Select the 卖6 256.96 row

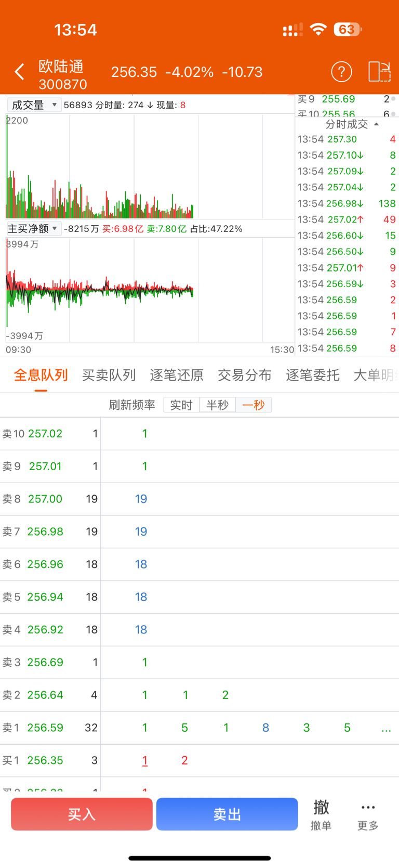pyautogui.click(x=199, y=564)
